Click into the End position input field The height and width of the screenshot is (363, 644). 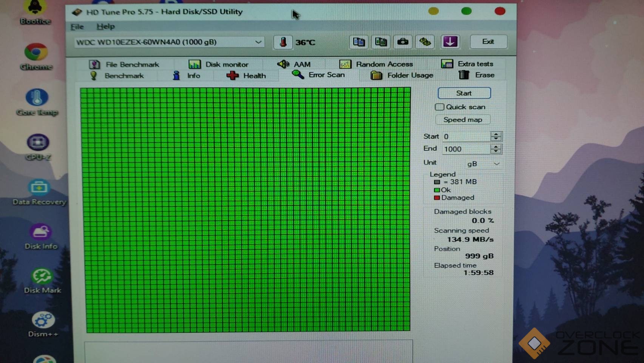pos(466,149)
